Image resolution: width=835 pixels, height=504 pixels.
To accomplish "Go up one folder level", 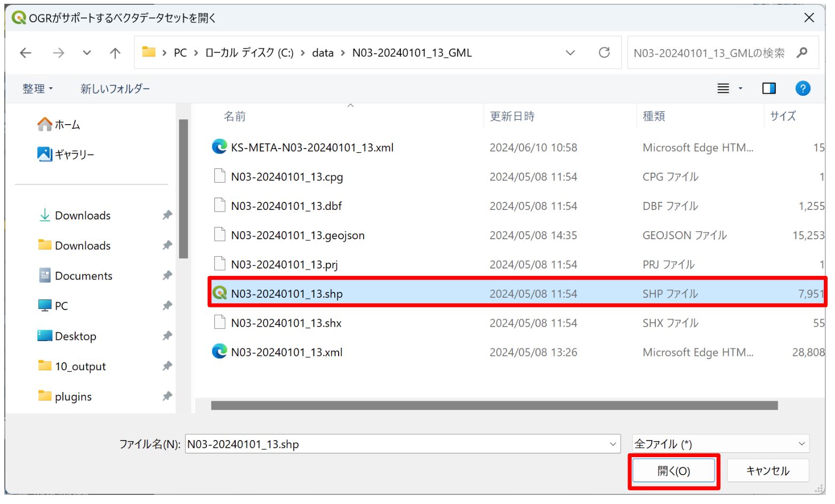I will click(115, 53).
